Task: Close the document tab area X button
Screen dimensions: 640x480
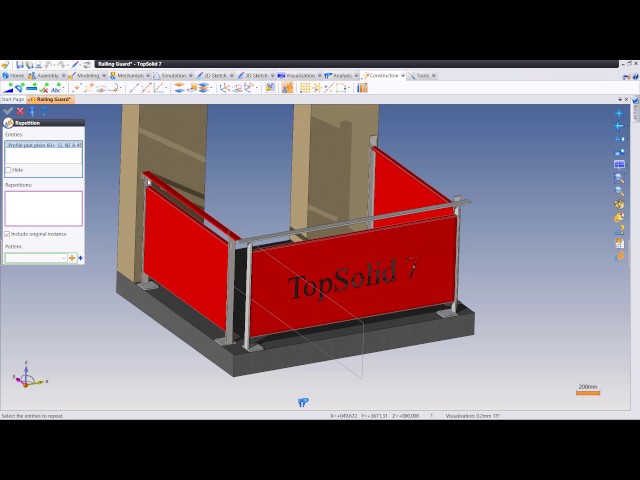Action: tap(627, 99)
